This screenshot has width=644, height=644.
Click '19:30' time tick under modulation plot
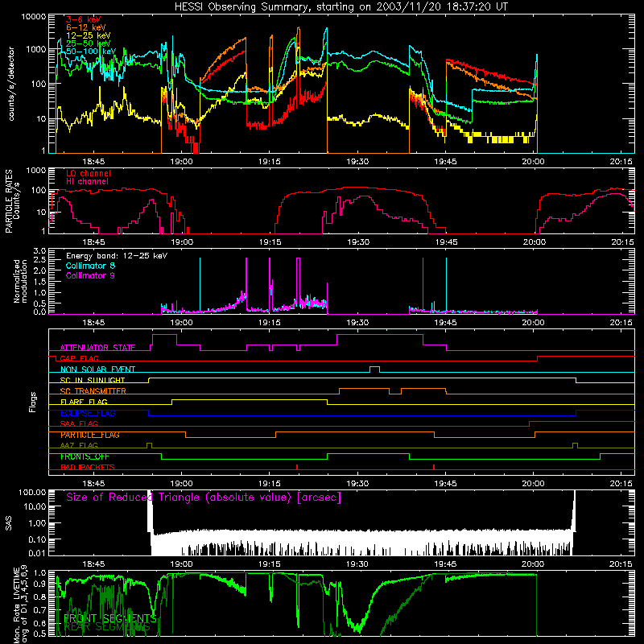click(x=357, y=323)
